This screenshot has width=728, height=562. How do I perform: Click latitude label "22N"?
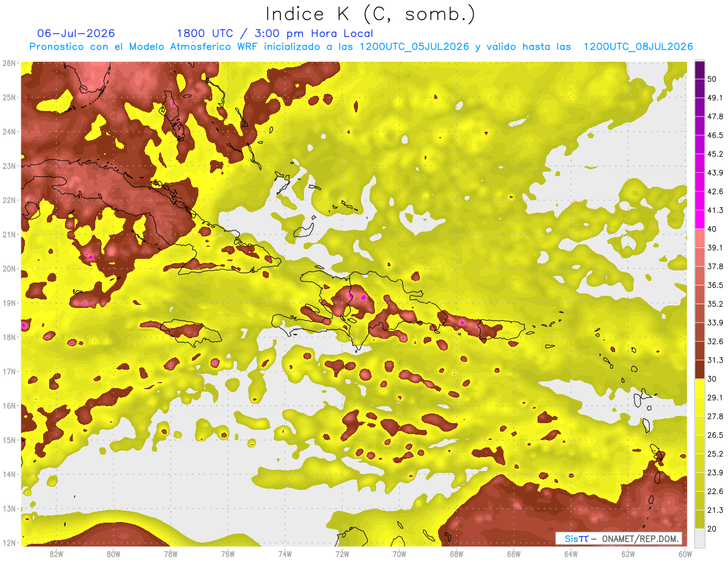[8, 200]
